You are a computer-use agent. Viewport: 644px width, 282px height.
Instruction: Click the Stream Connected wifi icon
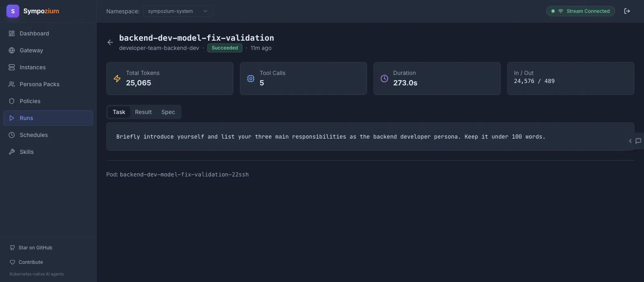[560, 11]
